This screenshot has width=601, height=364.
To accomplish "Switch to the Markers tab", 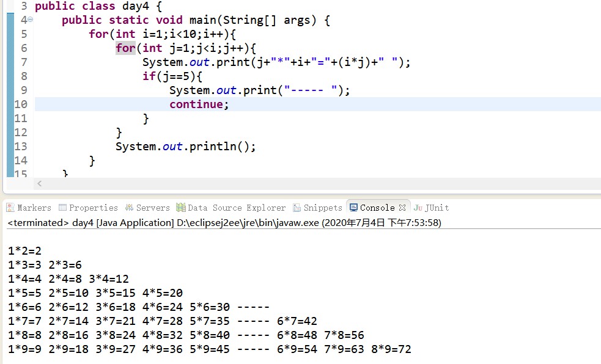I will point(29,208).
